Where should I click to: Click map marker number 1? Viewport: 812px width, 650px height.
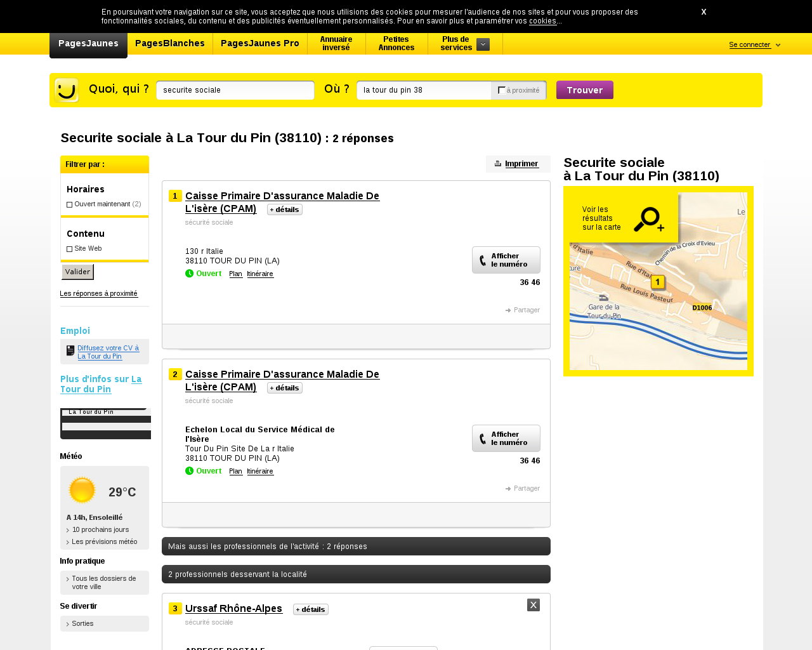pyautogui.click(x=658, y=282)
